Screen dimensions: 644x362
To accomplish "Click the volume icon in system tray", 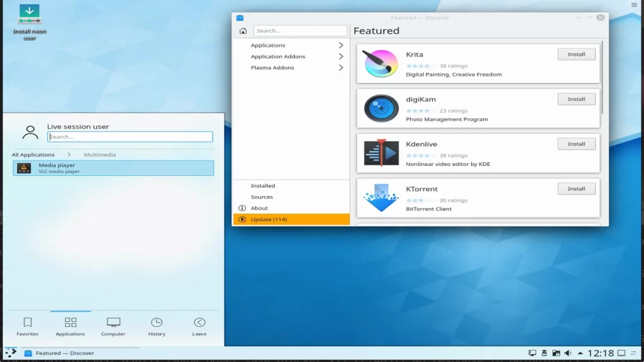I will [568, 353].
